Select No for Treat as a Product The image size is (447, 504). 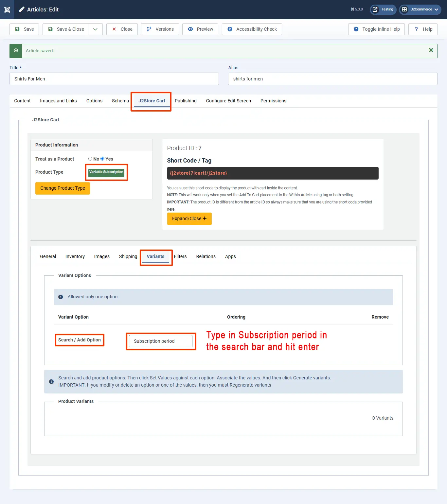pos(90,159)
